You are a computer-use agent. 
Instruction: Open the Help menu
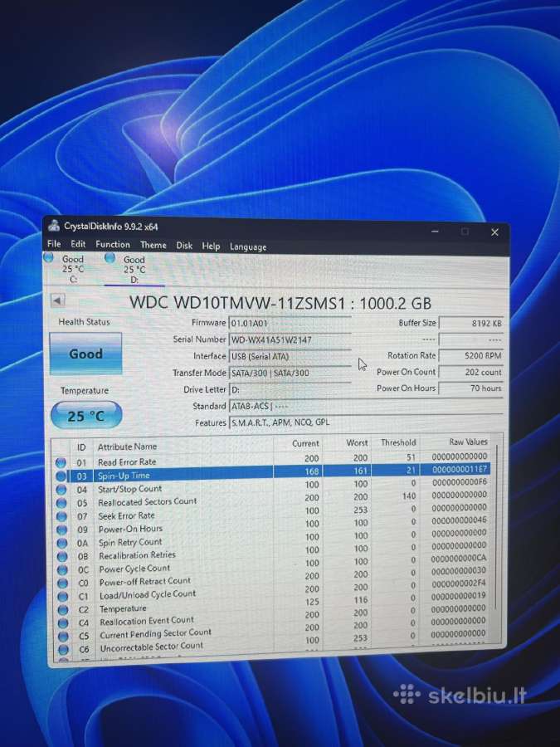211,246
